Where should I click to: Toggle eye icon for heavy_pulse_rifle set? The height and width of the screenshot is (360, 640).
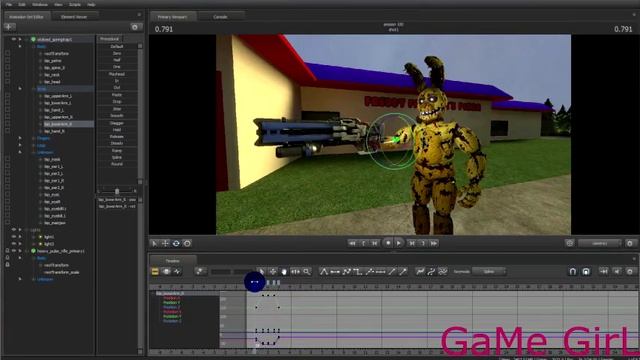pos(13,251)
